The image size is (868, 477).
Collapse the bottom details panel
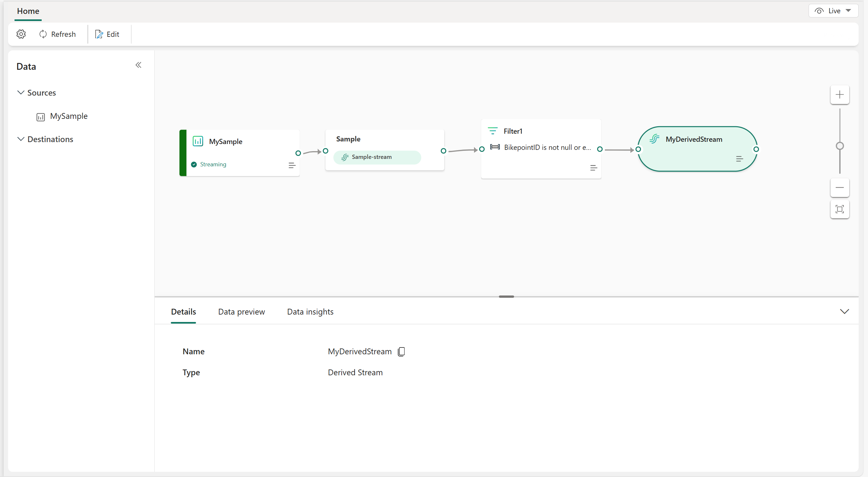point(844,311)
